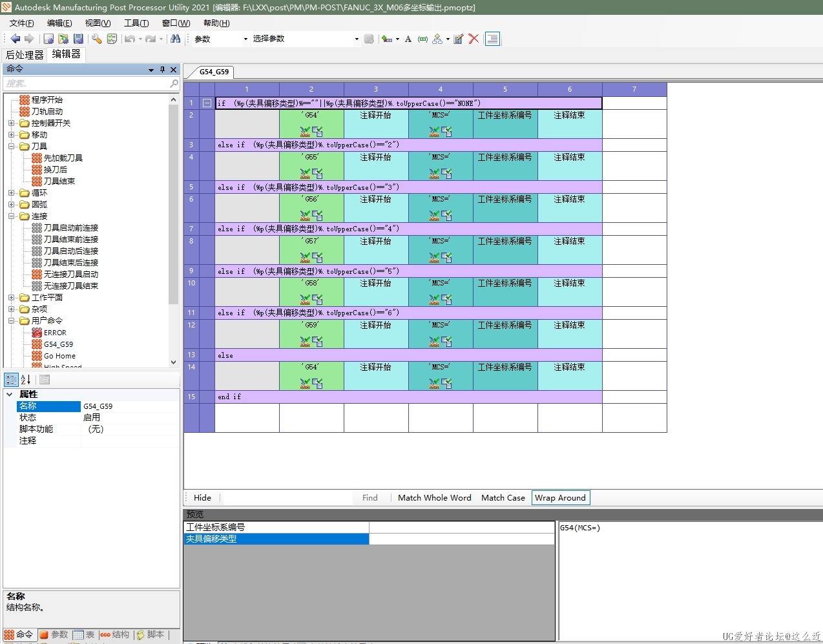Viewport: 823px width, 644px height.
Task: Sort properties alphabetically with A-Z icon
Action: [26, 380]
